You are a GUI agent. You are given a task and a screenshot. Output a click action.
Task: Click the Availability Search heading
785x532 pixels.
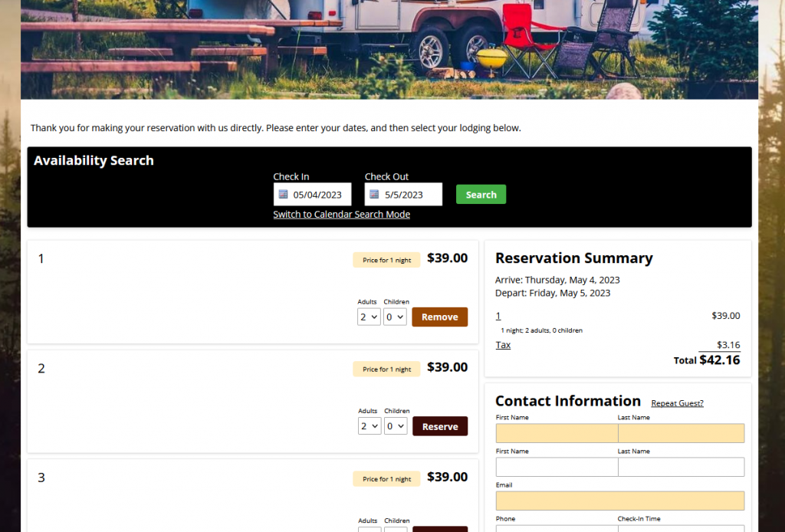(94, 160)
